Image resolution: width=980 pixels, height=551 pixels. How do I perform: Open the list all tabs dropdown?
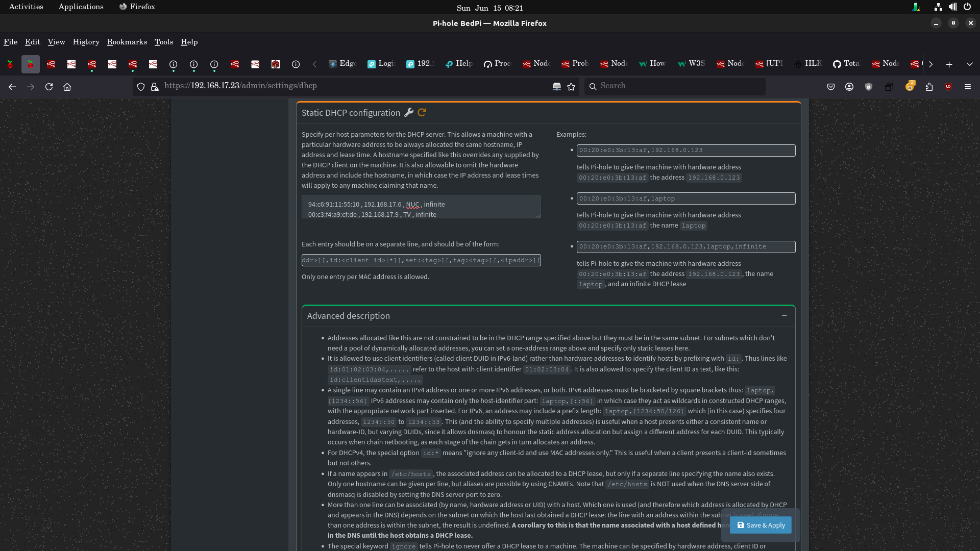[x=969, y=64]
